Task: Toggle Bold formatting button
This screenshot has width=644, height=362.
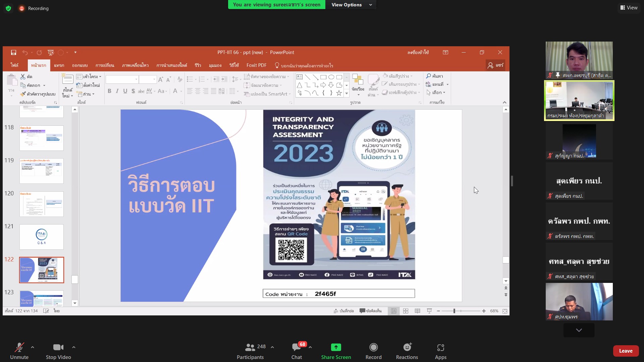Action: (x=109, y=91)
